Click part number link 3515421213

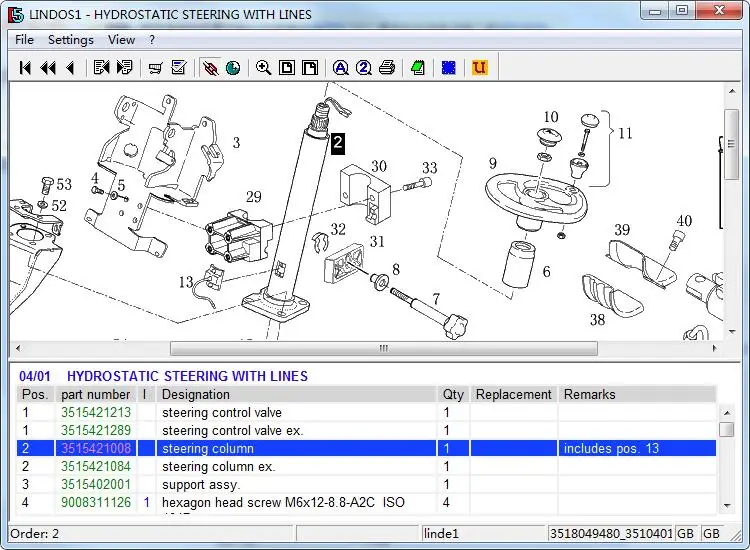click(96, 412)
